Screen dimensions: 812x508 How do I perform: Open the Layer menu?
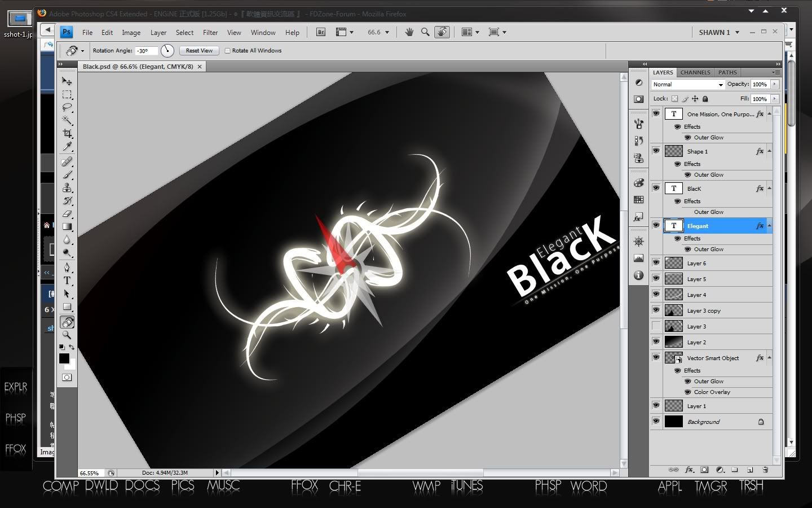tap(158, 33)
